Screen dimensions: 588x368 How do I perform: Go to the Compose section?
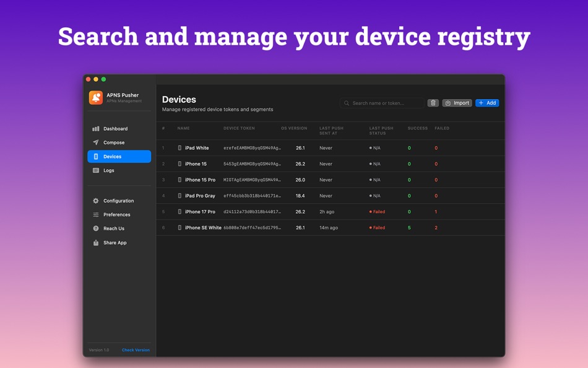119,142
